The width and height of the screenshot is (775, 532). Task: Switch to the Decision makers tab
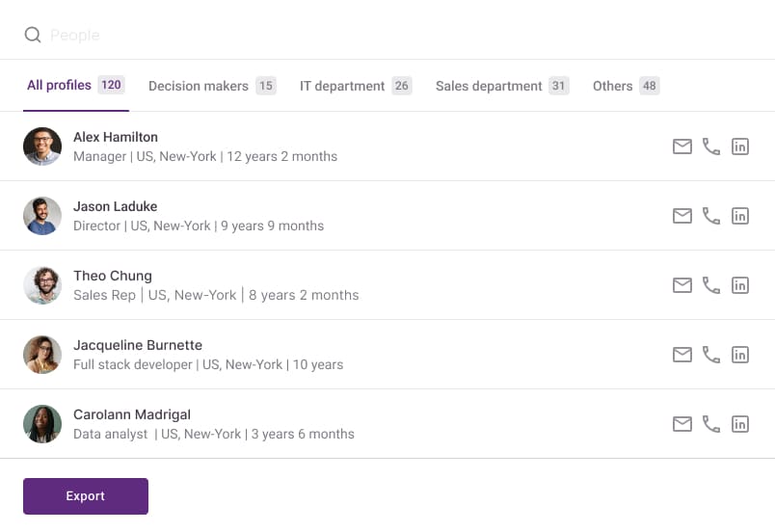coord(212,86)
